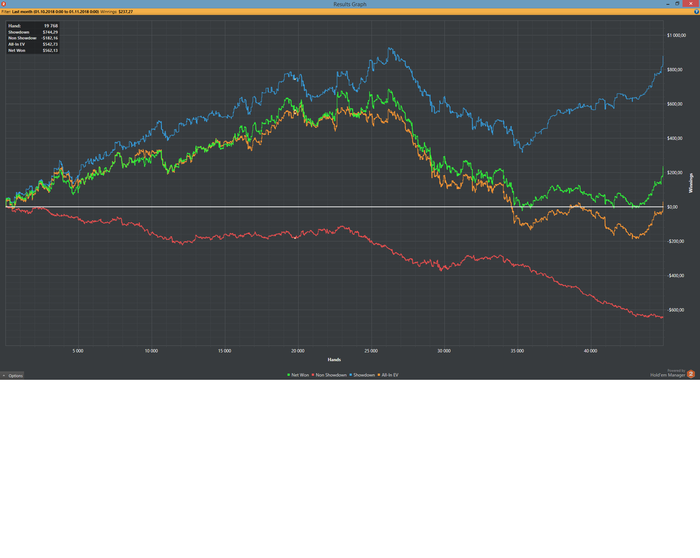Click the Net Won $562,13 stats row

pyautogui.click(x=33, y=50)
